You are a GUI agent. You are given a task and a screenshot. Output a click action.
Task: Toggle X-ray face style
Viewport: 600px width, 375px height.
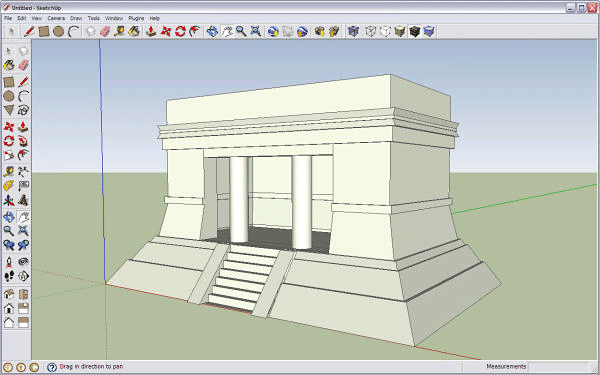point(353,31)
